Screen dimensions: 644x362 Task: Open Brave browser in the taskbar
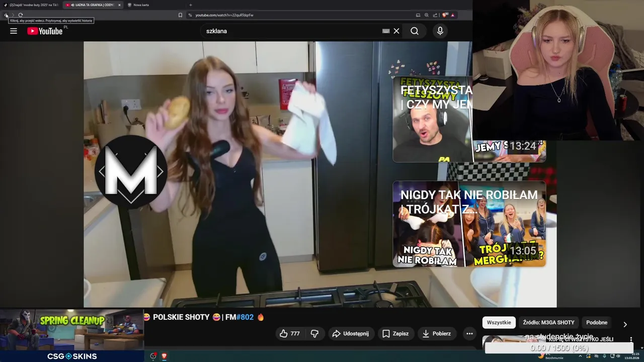(x=164, y=356)
